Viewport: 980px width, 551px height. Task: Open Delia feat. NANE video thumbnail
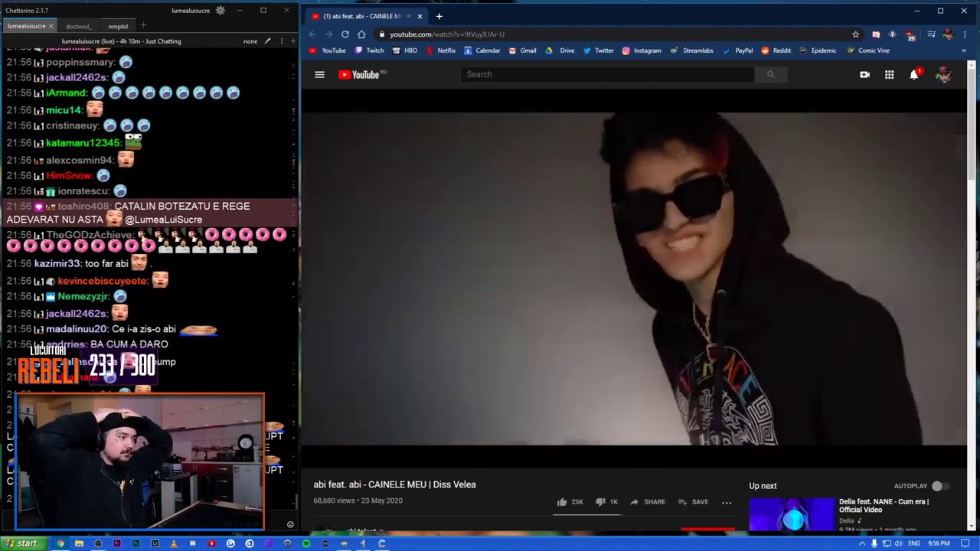point(792,514)
